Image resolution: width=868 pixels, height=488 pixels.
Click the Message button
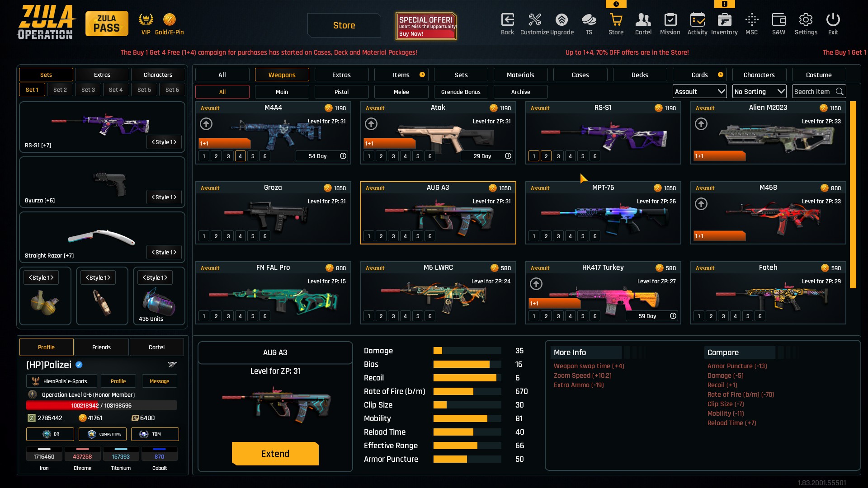click(x=159, y=381)
